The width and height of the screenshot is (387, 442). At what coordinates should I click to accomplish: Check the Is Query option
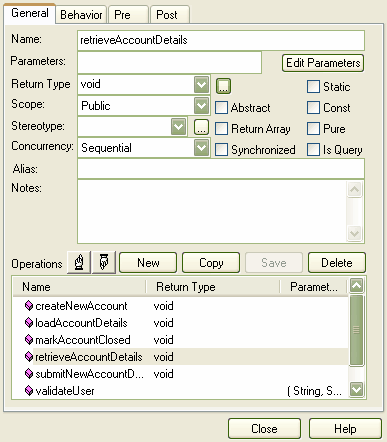click(313, 150)
